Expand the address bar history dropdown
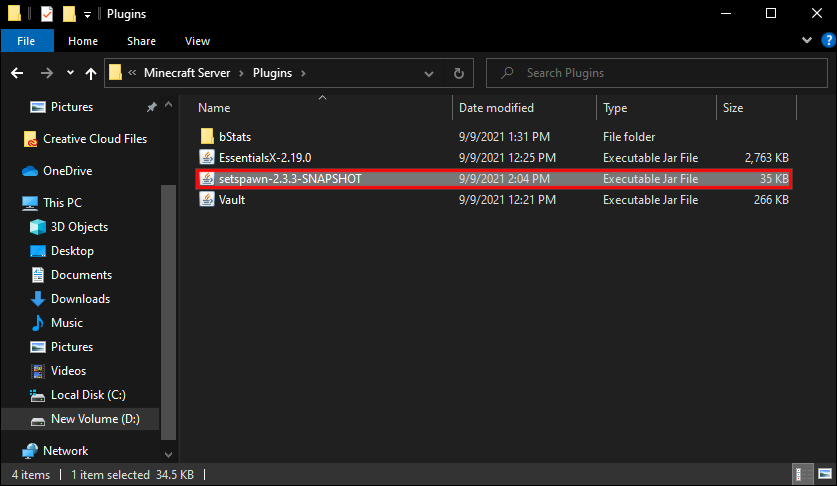The width and height of the screenshot is (837, 486). (432, 73)
